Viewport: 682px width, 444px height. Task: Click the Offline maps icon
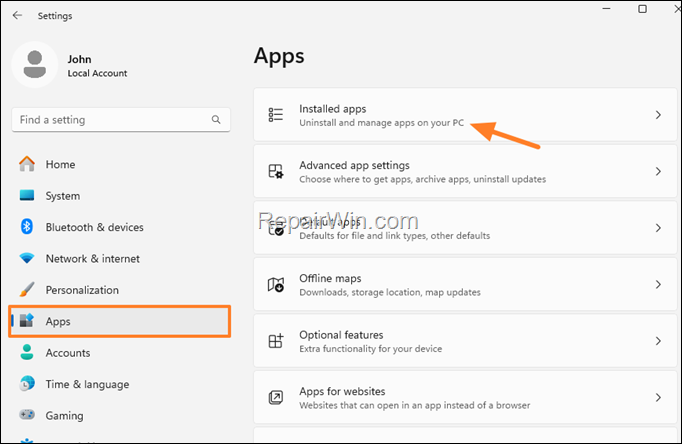click(276, 284)
